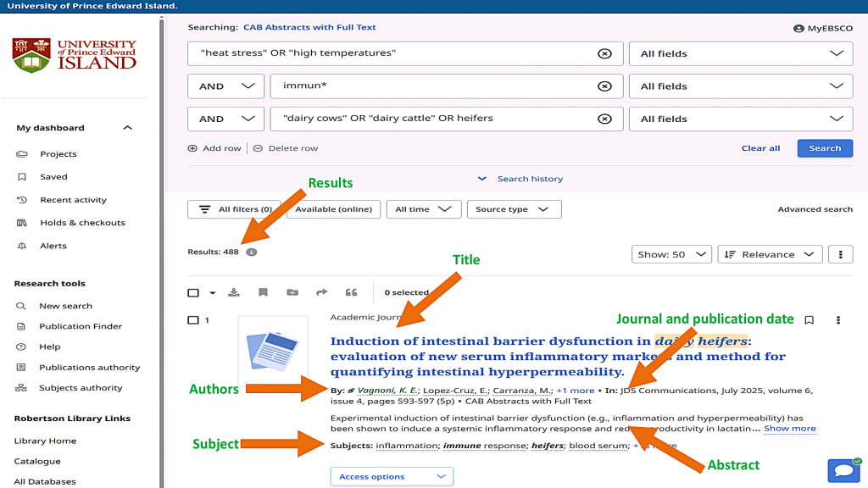This screenshot has width=868, height=488.
Task: Add to project folder icon
Action: coord(292,292)
